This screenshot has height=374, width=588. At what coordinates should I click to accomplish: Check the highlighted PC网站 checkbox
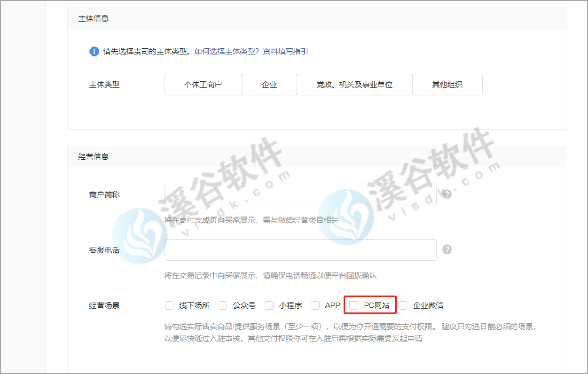pos(354,305)
